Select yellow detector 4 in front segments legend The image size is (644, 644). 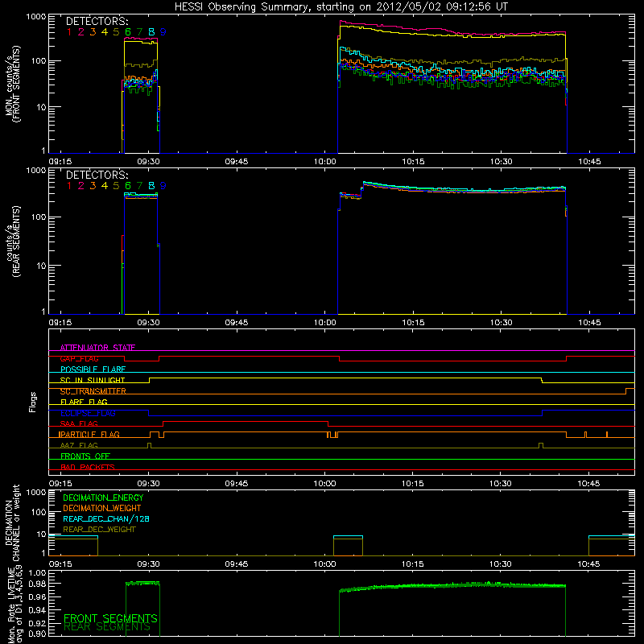point(105,32)
